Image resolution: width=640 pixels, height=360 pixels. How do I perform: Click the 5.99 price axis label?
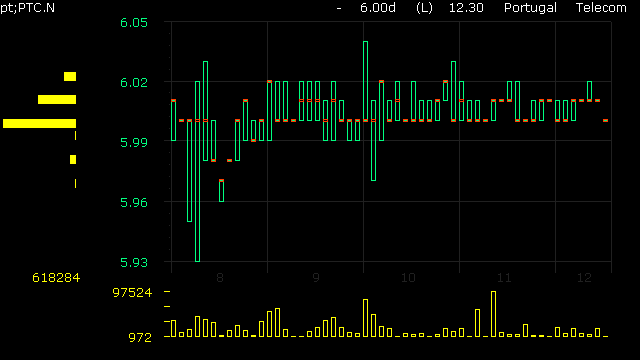click(134, 142)
